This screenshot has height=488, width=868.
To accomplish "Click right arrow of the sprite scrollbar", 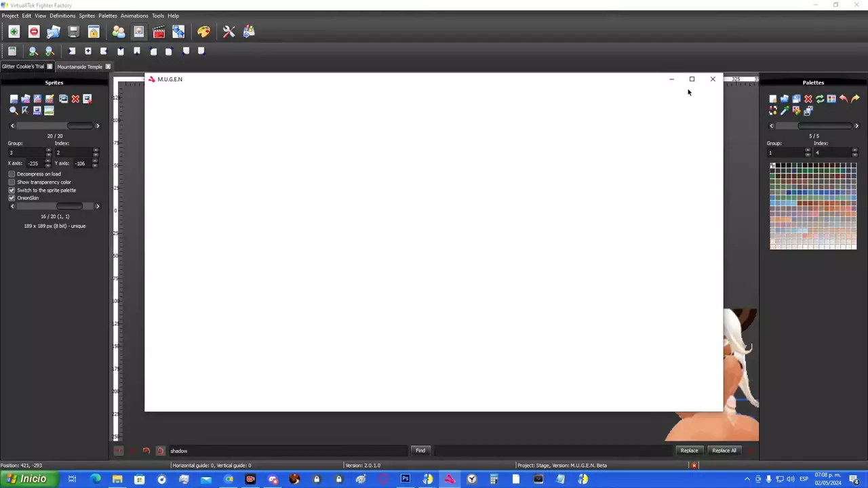I will [97, 126].
